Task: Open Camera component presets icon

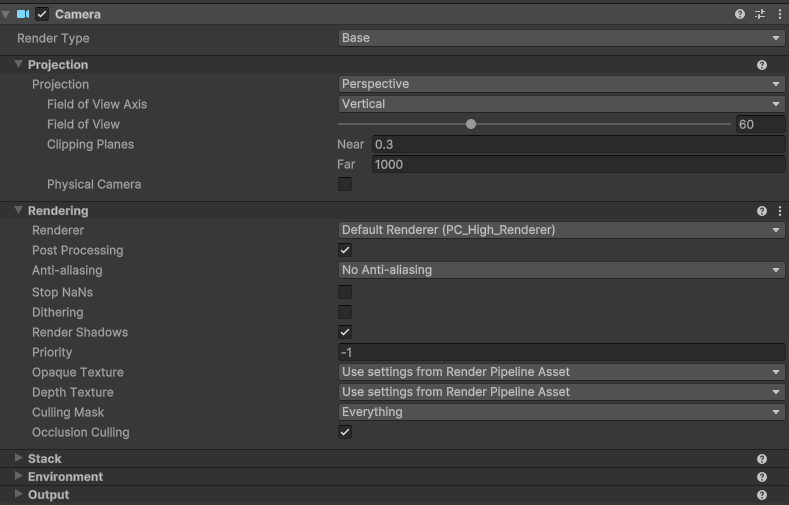Action: (x=760, y=14)
